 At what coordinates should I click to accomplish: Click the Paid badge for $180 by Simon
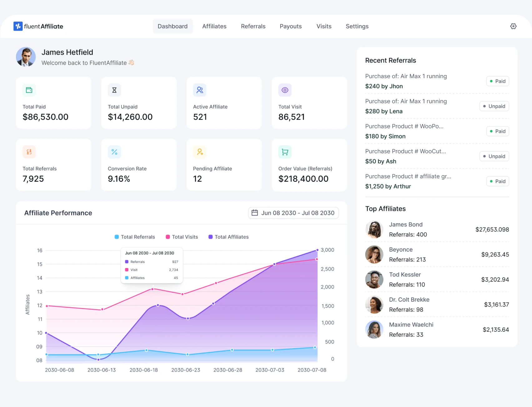498,131
